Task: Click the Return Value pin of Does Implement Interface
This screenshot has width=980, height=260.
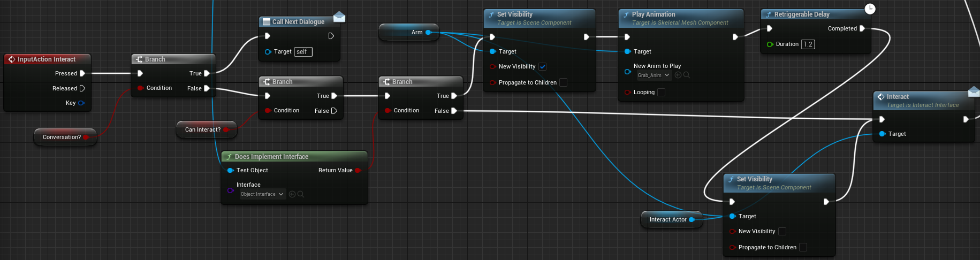Action: point(358,170)
